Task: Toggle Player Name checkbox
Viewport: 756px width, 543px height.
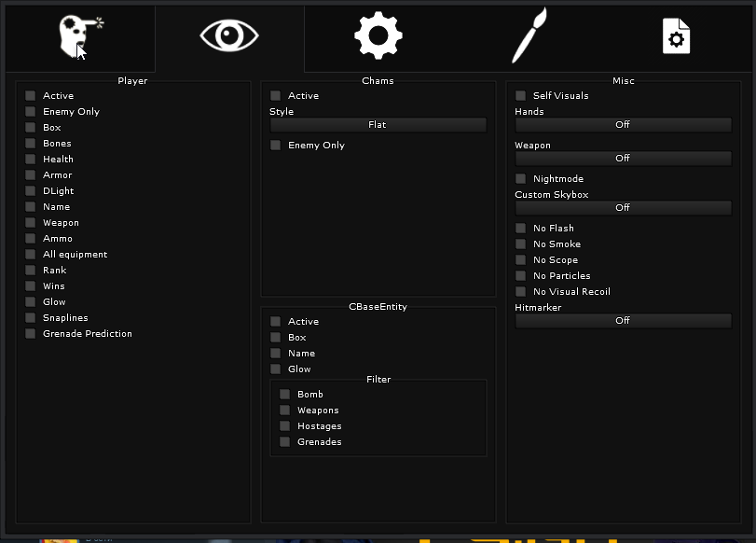Action: click(x=31, y=206)
